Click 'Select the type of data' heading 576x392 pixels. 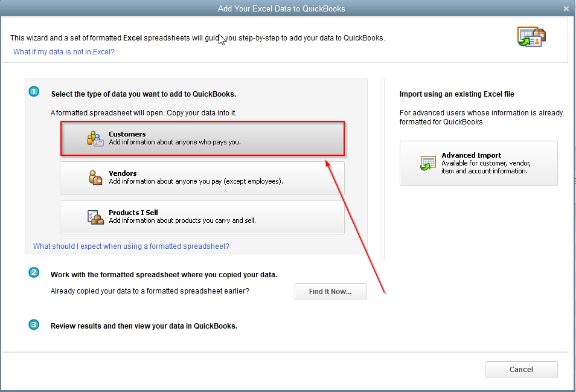144,94
